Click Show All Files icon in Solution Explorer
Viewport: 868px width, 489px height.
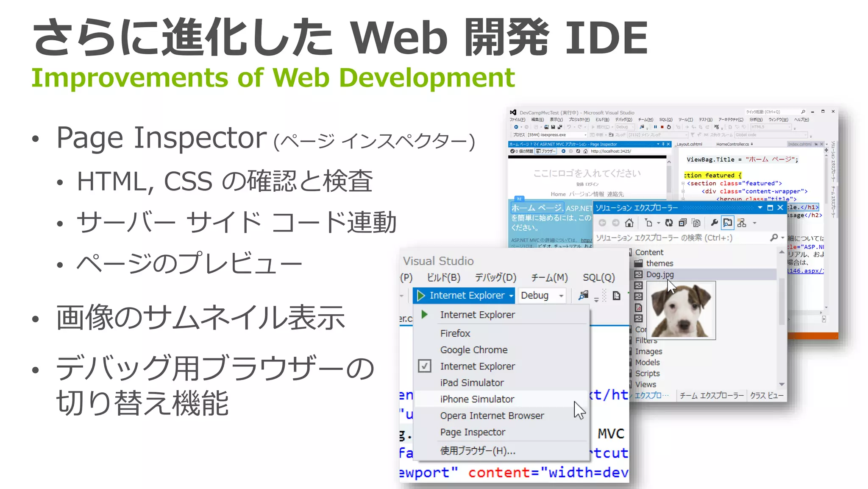(x=696, y=223)
